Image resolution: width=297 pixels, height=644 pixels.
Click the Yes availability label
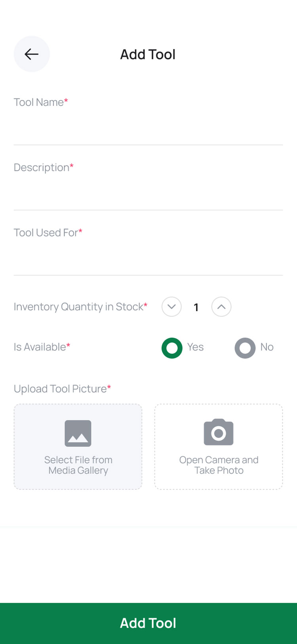pyautogui.click(x=195, y=347)
